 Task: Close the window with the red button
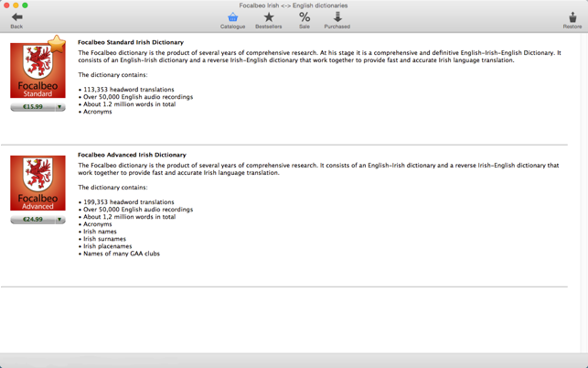click(x=6, y=5)
